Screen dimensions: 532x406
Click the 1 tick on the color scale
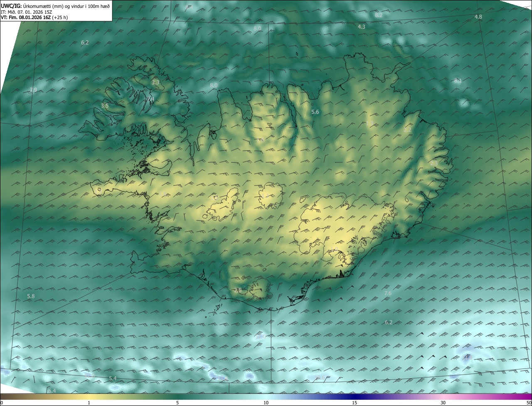tap(89, 403)
